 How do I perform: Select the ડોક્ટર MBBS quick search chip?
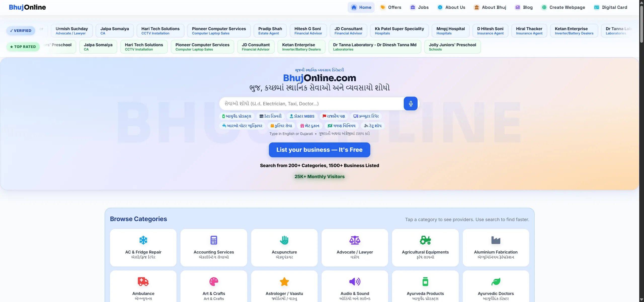(x=302, y=116)
